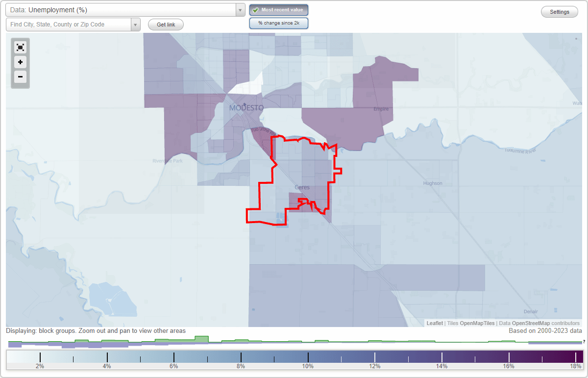Open the unemployment dataset selector arrow
This screenshot has width=588, height=378.
click(240, 9)
